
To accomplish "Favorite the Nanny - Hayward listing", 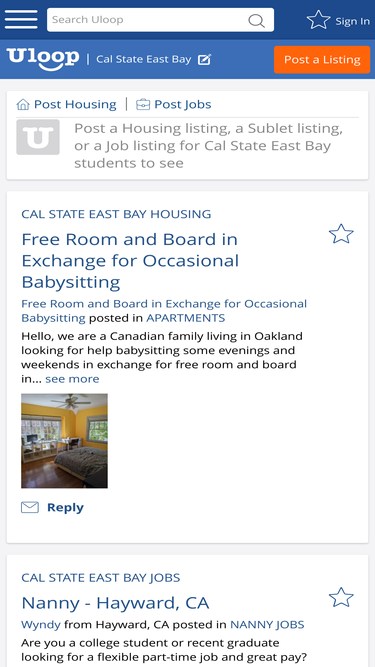I will point(341,598).
